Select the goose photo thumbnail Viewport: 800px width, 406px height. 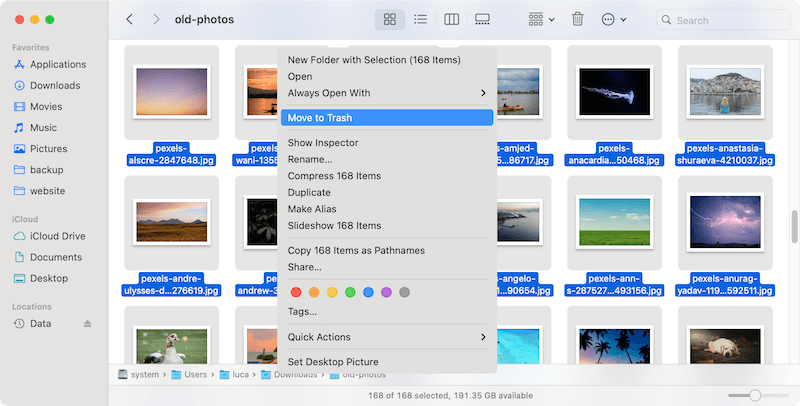pos(172,345)
